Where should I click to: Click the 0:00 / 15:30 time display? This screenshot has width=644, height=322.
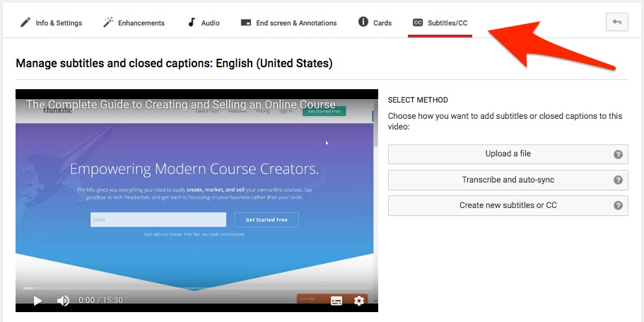[100, 300]
